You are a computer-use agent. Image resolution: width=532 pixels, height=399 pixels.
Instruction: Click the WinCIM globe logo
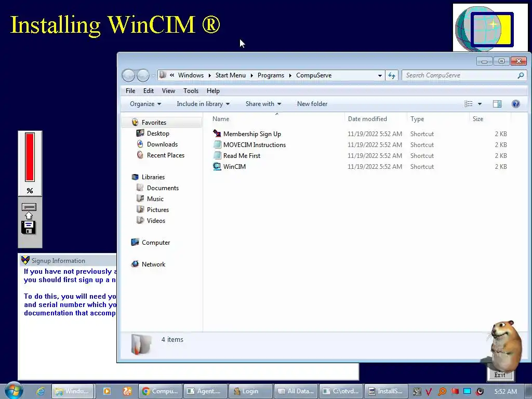tap(486, 29)
